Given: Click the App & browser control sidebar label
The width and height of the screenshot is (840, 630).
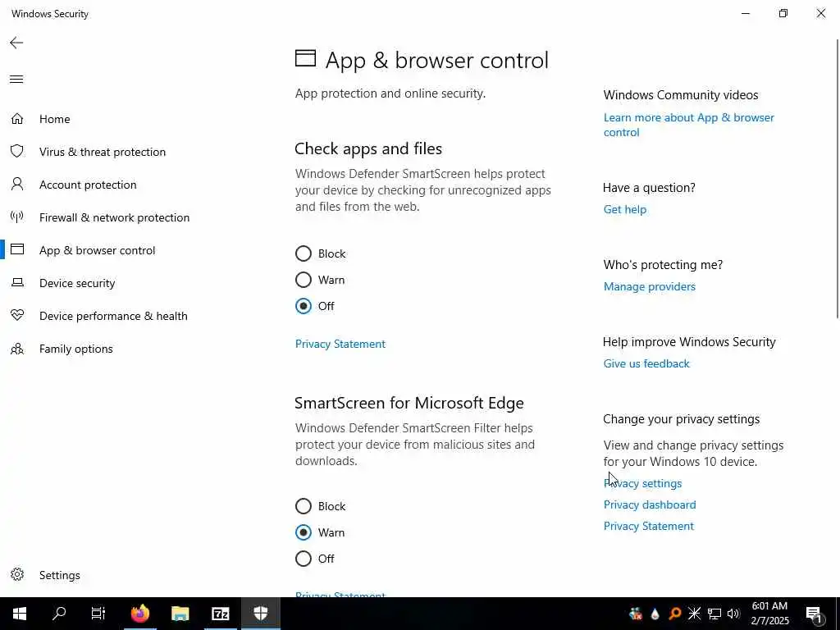Looking at the screenshot, I should pos(97,250).
